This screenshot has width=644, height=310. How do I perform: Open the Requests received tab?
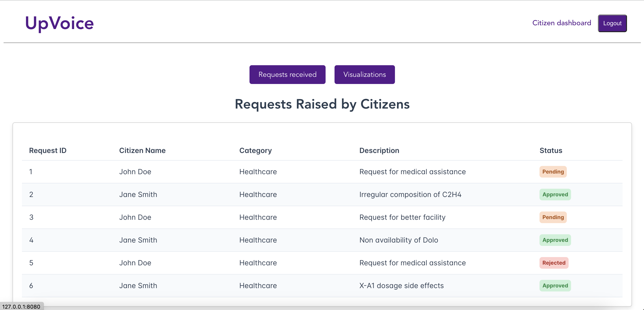coord(287,75)
